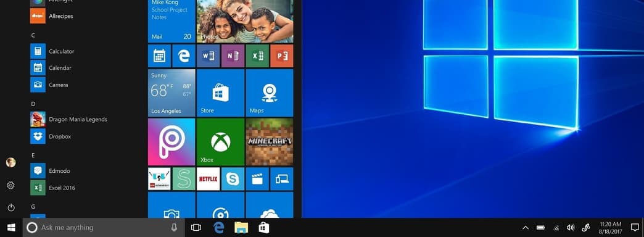This screenshot has width=644, height=237.
Task: Open the Groove Music disc tile
Action: (x=221, y=205)
